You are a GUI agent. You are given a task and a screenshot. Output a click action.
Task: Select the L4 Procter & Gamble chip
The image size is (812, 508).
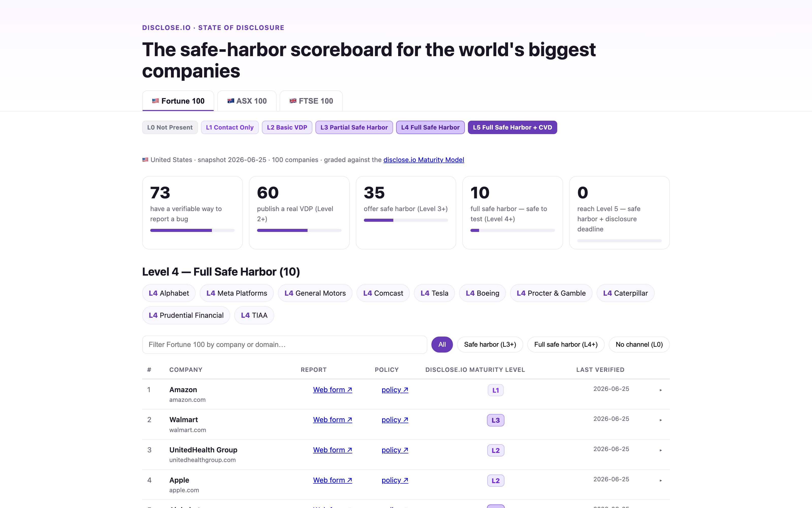(551, 293)
